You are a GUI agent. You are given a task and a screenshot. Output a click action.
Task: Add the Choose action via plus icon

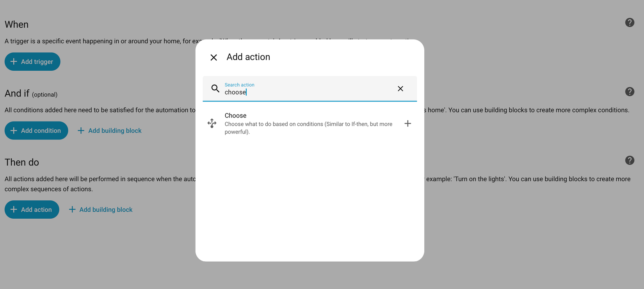click(408, 123)
